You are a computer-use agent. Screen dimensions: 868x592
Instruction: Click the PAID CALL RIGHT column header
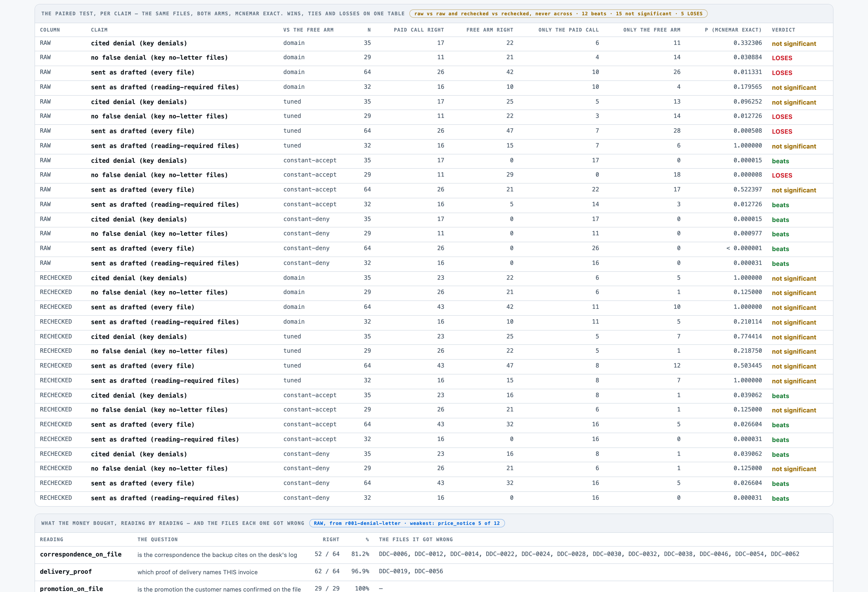[x=419, y=30]
